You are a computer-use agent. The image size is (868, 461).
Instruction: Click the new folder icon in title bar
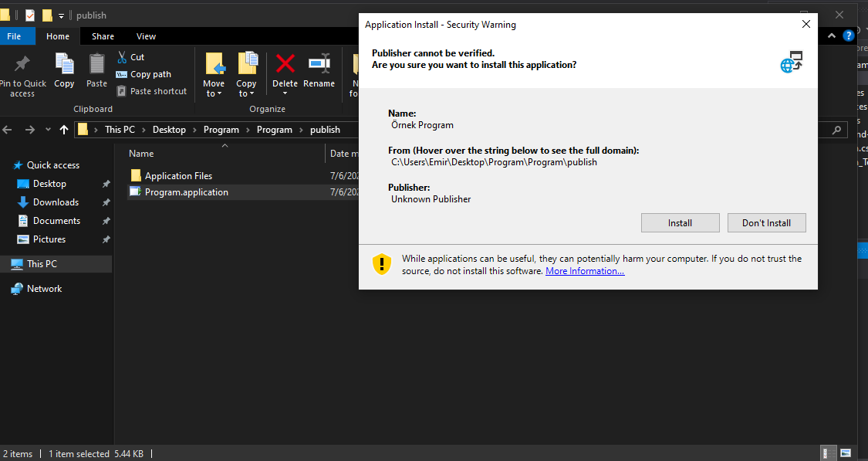(x=48, y=15)
